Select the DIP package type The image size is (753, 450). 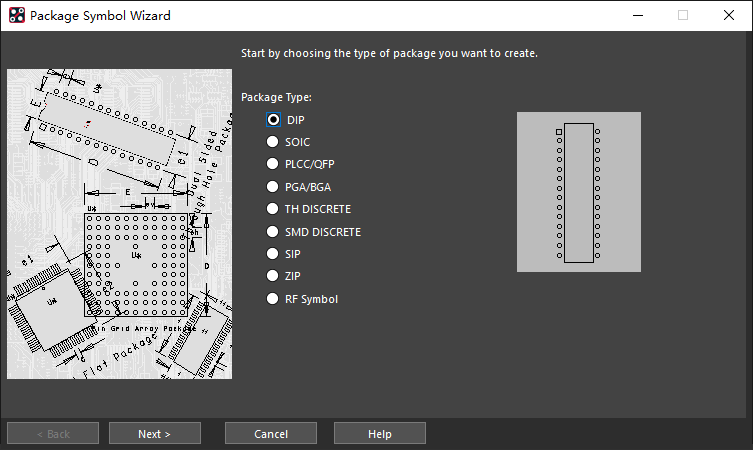pos(273,120)
